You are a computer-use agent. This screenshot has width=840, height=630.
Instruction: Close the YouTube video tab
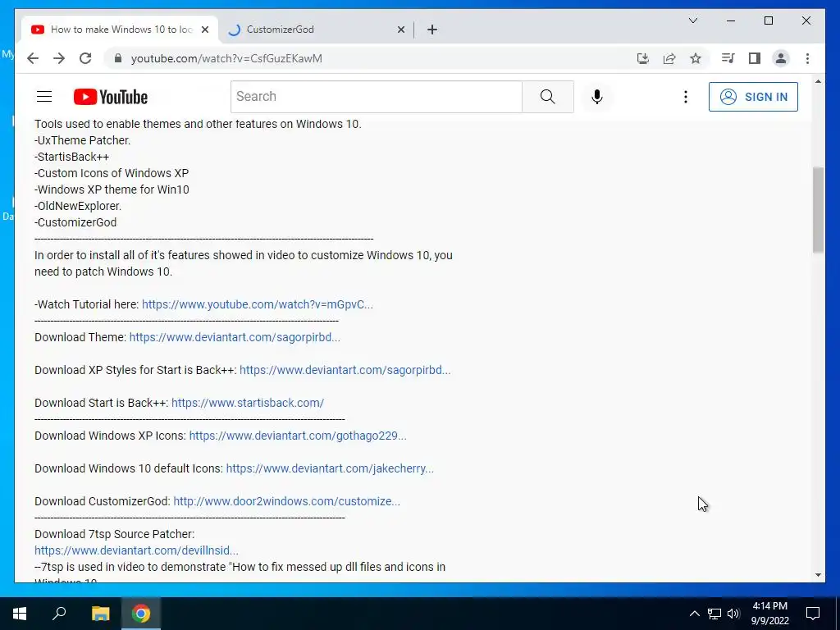point(204,30)
